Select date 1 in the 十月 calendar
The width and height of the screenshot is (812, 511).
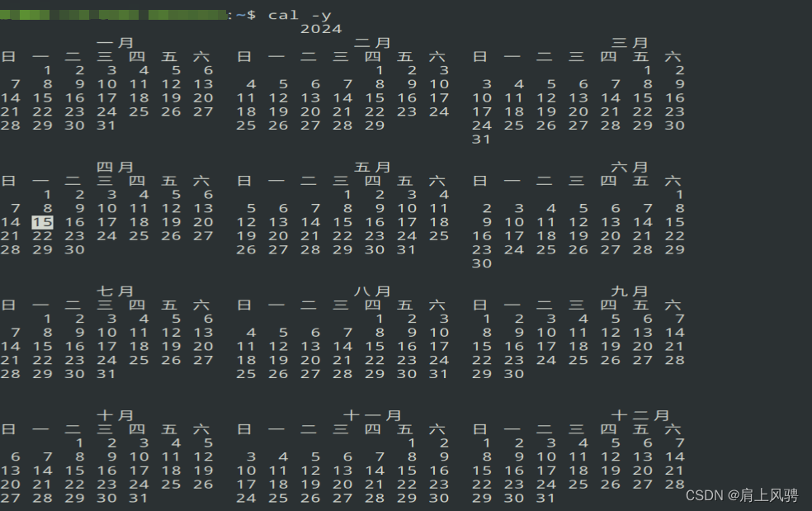click(x=79, y=443)
